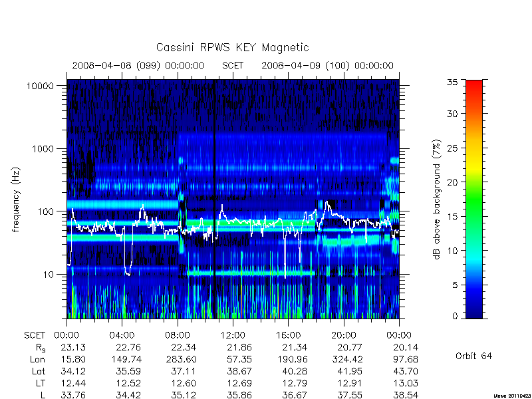532x399 pixels.
Task: Click the L value 38.54
Action: 406,395
